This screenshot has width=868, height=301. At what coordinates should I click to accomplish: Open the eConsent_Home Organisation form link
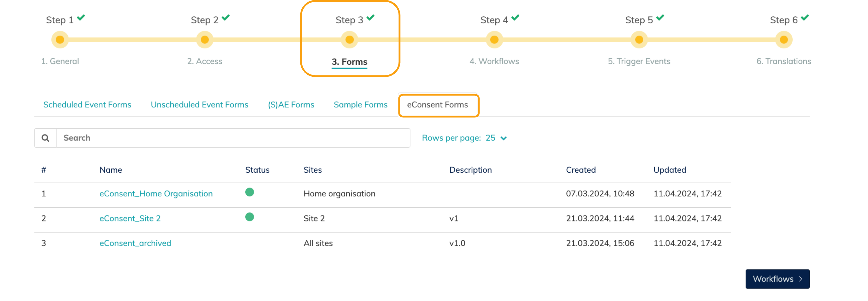(x=156, y=194)
